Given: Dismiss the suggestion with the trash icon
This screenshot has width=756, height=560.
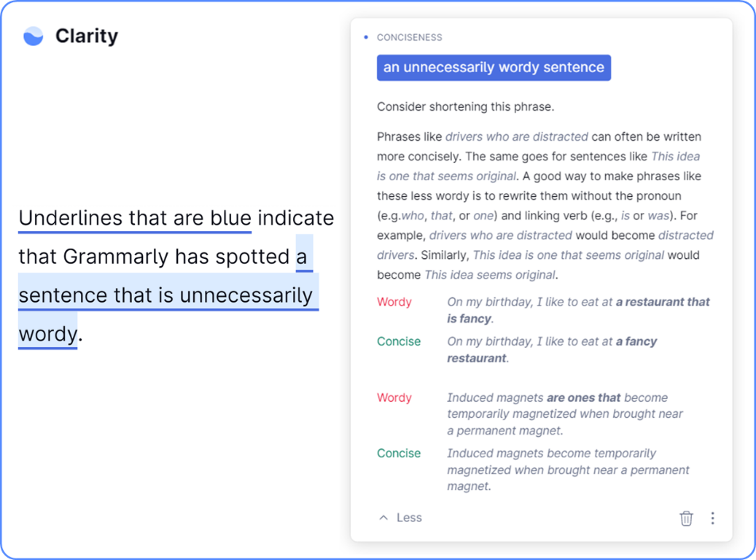Looking at the screenshot, I should click(x=686, y=518).
